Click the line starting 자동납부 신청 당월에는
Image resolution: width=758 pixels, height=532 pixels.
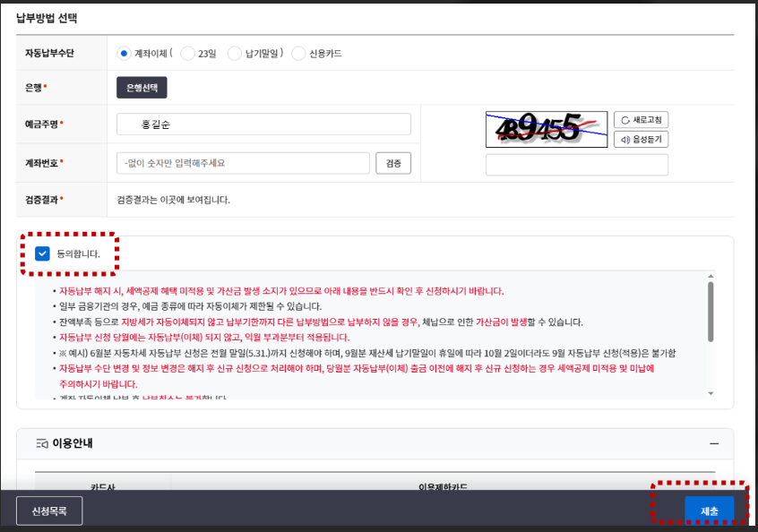click(204, 338)
